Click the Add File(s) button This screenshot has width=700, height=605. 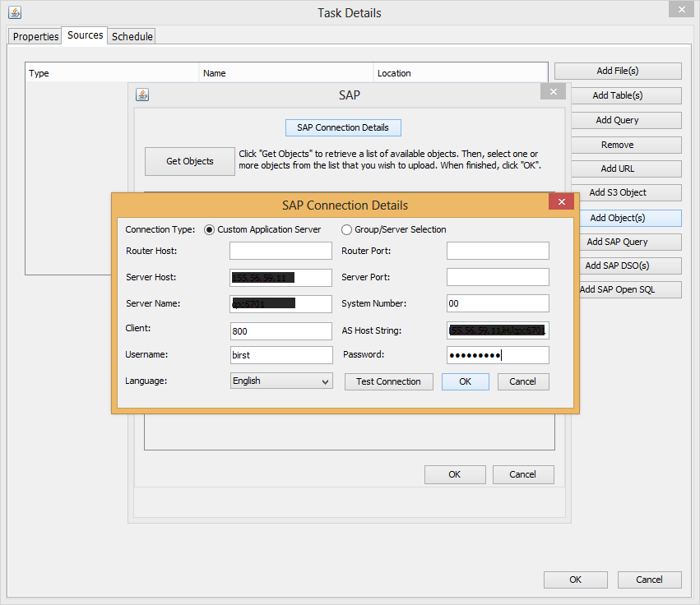pos(618,71)
